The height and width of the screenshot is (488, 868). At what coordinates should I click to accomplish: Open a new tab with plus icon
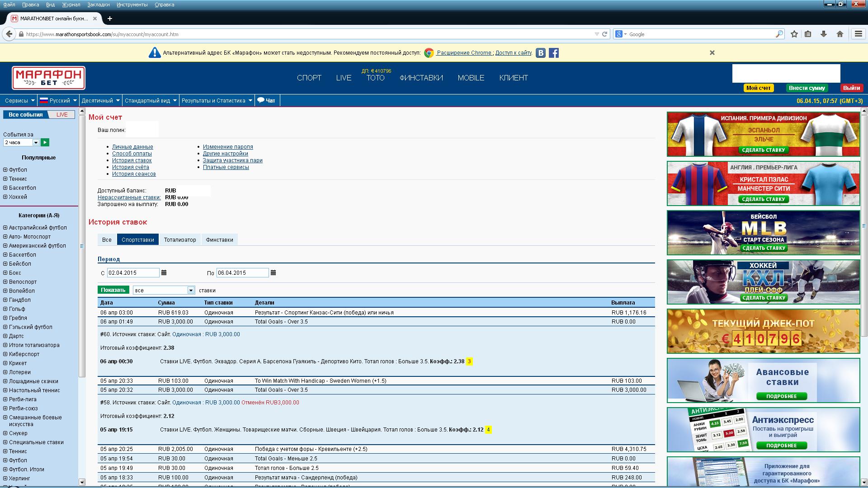pyautogui.click(x=109, y=19)
